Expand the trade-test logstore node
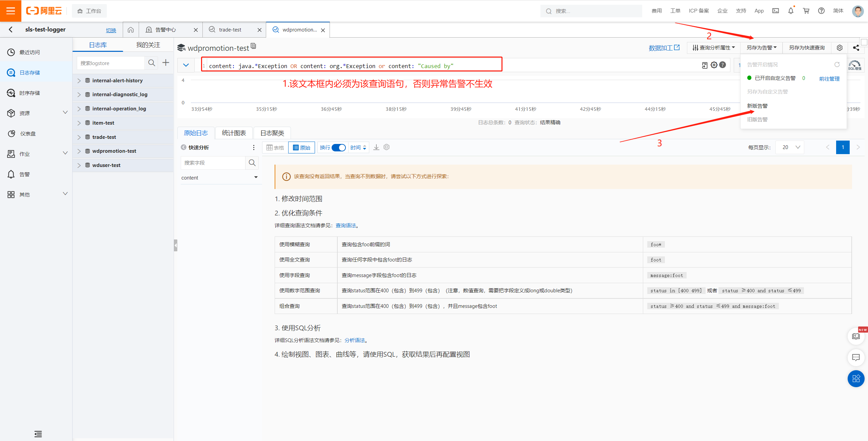Image resolution: width=868 pixels, height=441 pixels. (x=79, y=137)
